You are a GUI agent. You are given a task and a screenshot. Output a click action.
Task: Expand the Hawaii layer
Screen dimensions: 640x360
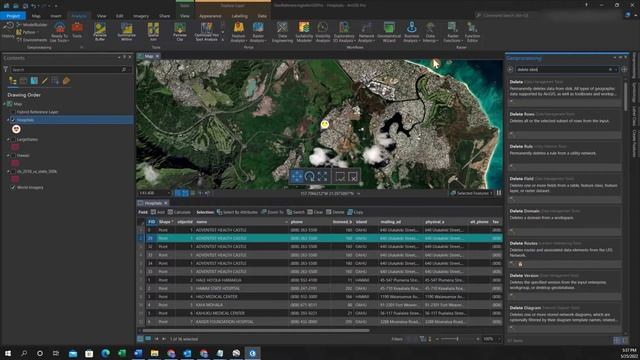pos(8,156)
